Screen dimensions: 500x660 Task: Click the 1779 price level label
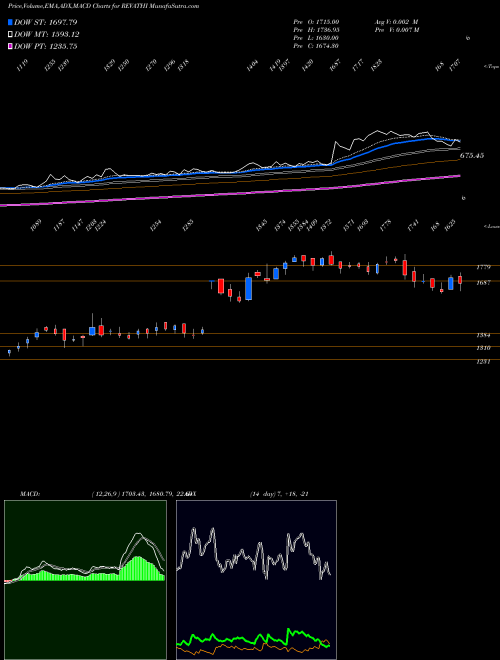pyautogui.click(x=483, y=267)
